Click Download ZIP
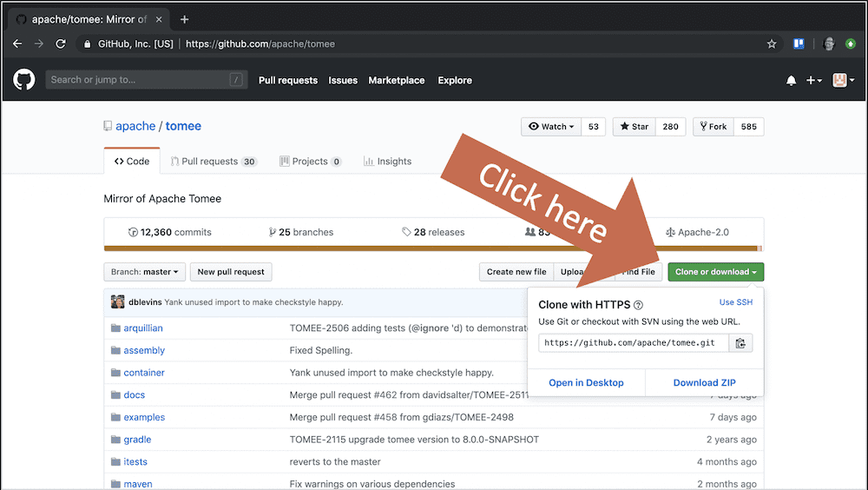Viewport: 868px width, 490px height. tap(704, 382)
